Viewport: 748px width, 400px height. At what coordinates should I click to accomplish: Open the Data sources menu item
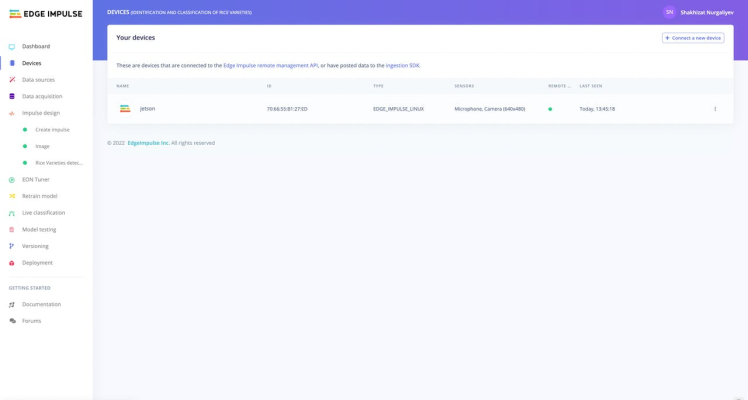pos(38,80)
